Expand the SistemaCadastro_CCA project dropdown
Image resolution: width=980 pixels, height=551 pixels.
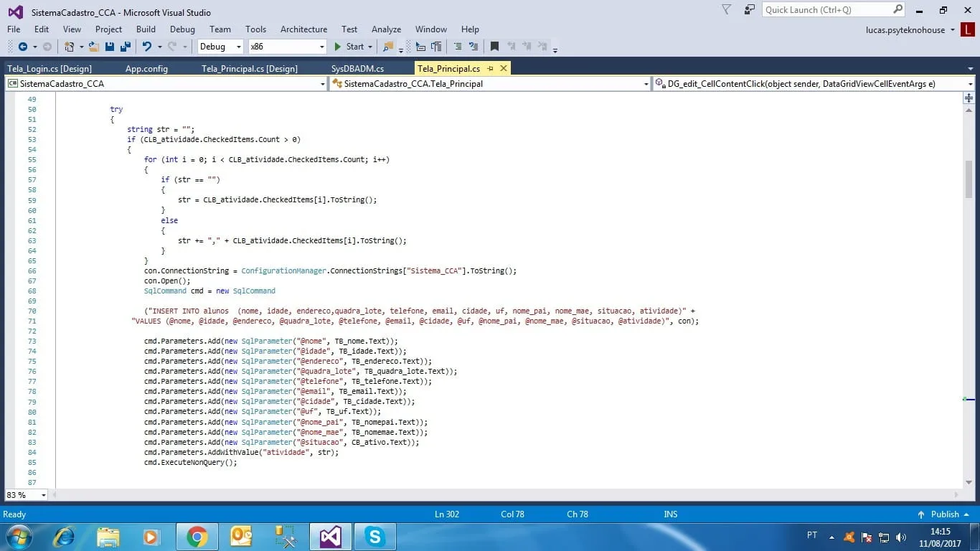322,84
